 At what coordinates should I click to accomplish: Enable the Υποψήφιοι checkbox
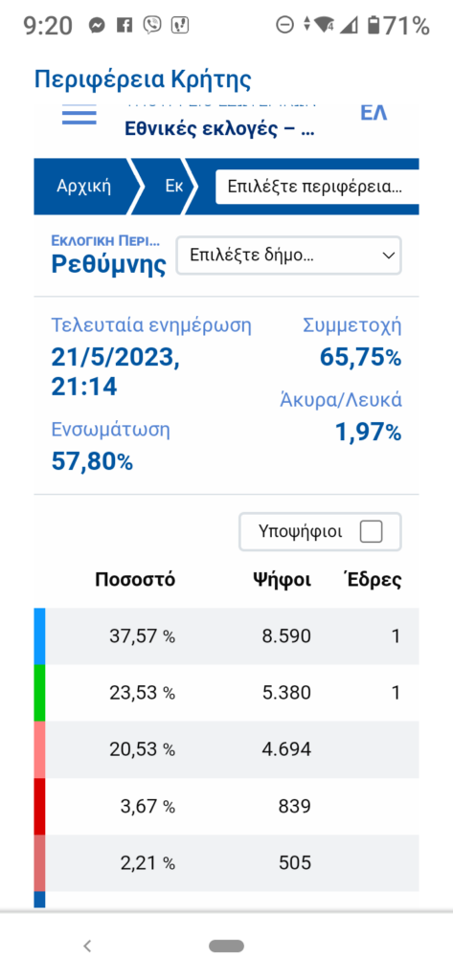click(371, 532)
